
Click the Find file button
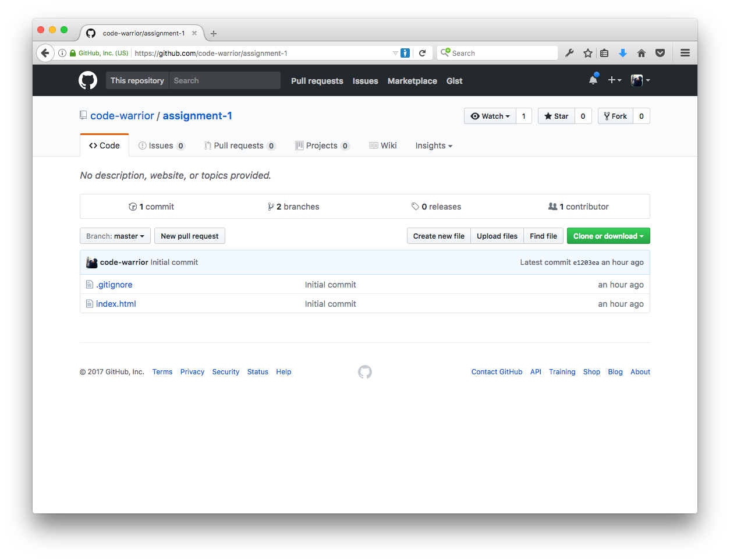click(544, 236)
